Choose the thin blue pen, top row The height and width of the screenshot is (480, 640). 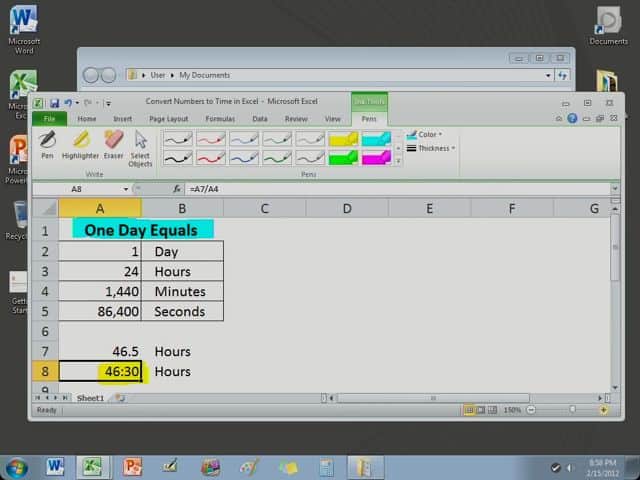[x=244, y=139]
